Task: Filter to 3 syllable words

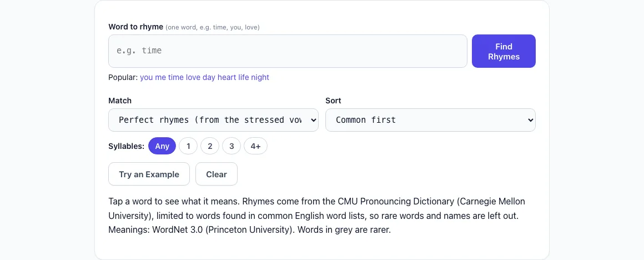Action: [x=232, y=146]
